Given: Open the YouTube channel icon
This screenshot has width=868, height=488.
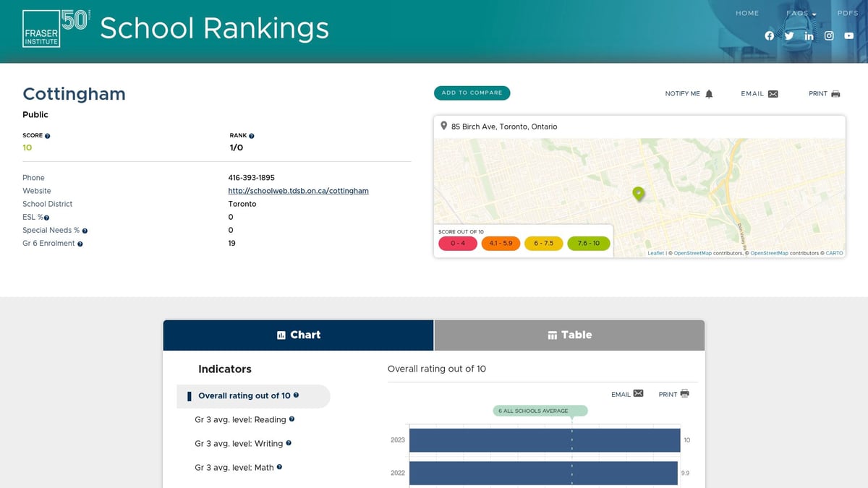Looking at the screenshot, I should tap(848, 35).
